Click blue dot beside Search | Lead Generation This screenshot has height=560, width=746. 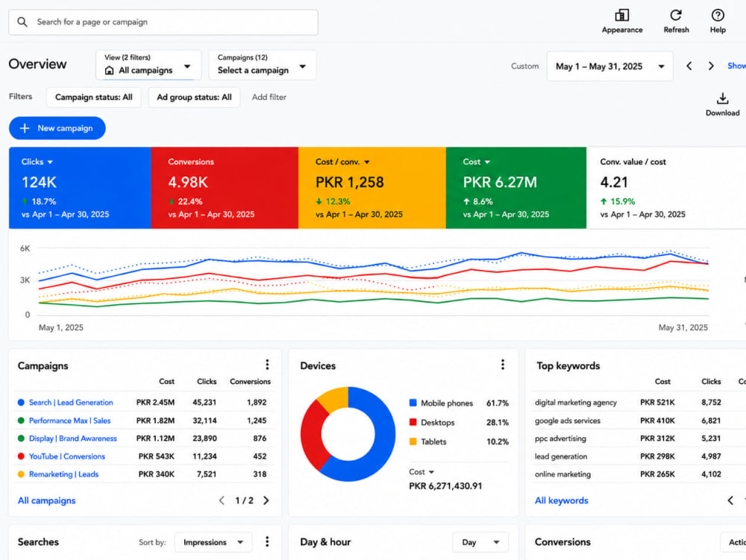click(21, 403)
